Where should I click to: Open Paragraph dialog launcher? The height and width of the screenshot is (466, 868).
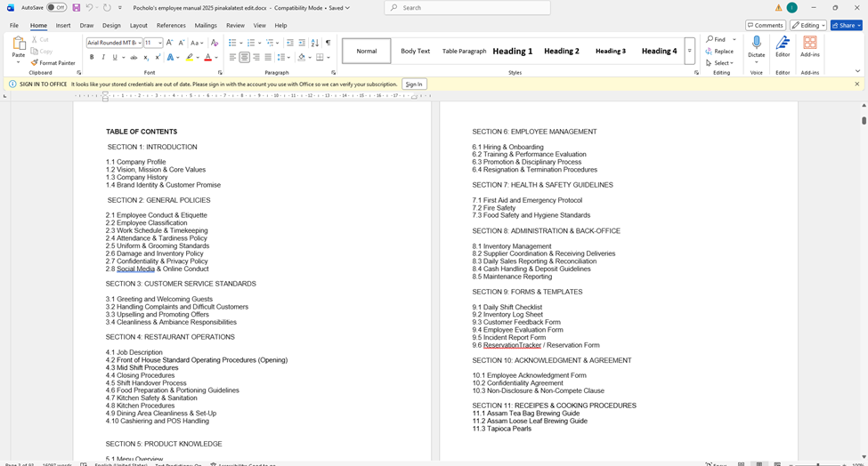[x=333, y=72]
